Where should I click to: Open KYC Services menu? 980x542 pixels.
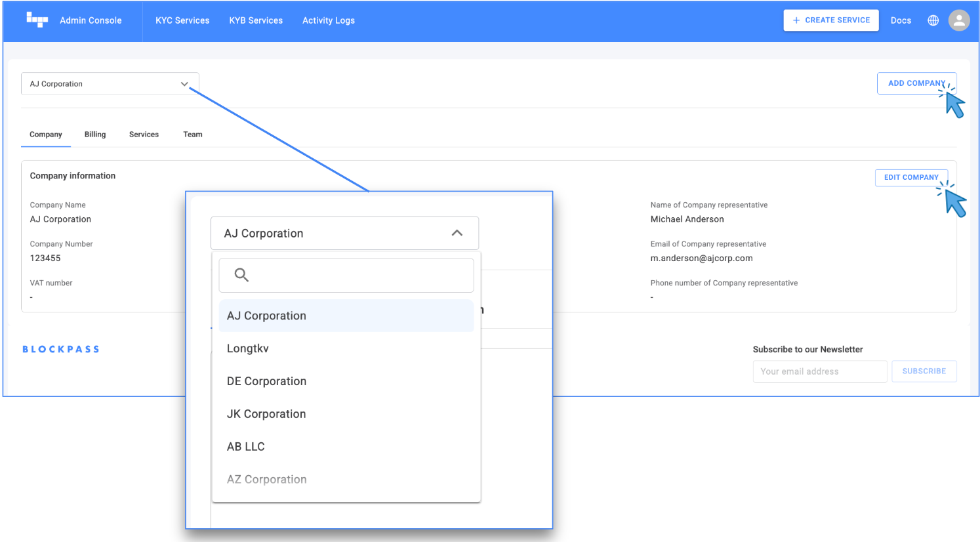point(182,20)
